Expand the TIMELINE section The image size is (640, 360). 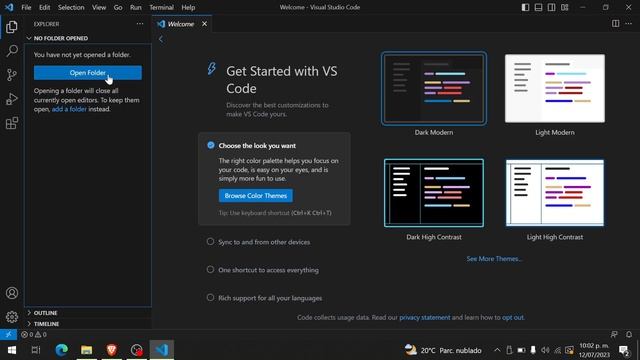coord(88,324)
